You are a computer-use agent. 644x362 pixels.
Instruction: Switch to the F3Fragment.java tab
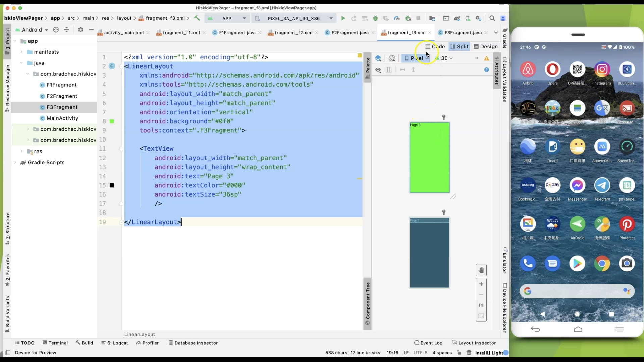pos(463,33)
